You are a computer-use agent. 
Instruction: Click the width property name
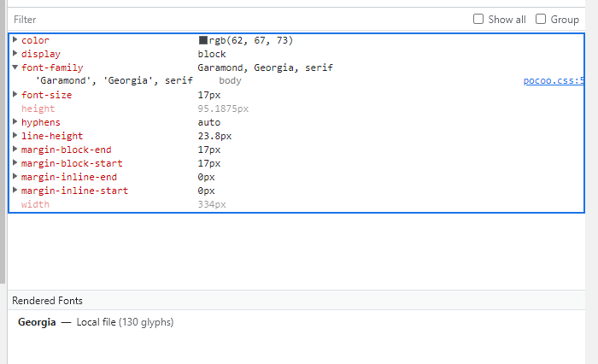pos(35,204)
